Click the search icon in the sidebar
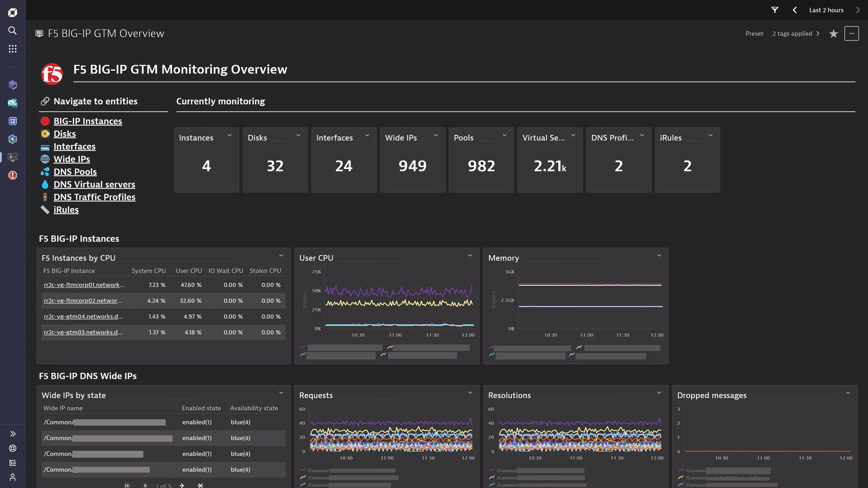Viewport: 868px width, 488px height. coord(13,30)
